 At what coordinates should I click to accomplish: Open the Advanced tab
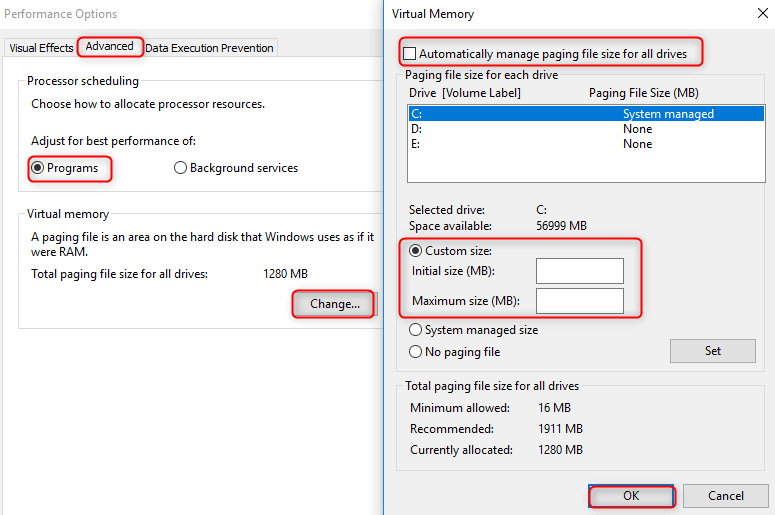[109, 47]
